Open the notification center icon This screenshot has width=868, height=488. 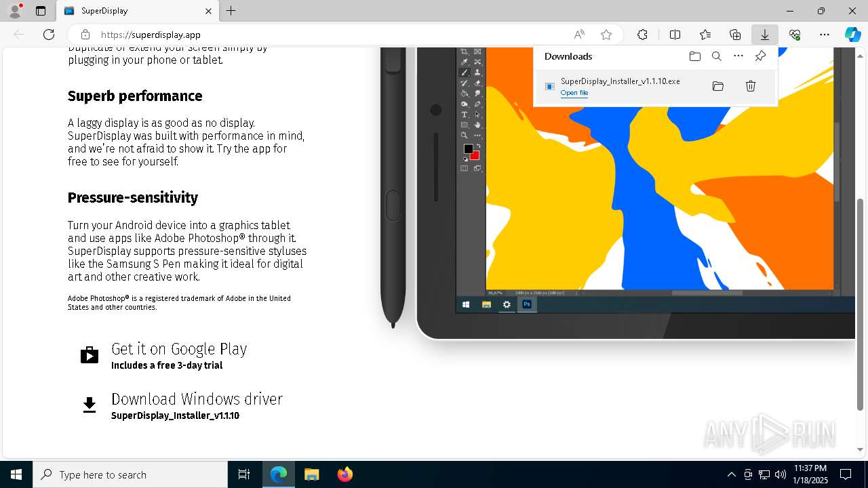[x=846, y=474]
